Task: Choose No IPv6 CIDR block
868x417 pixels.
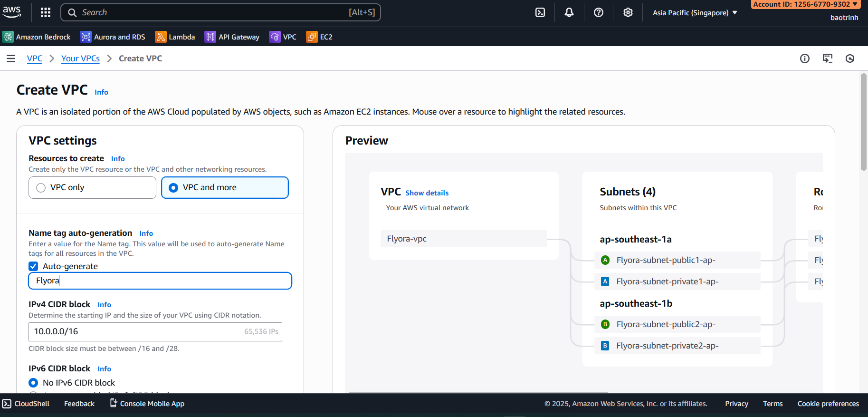Action: click(x=33, y=383)
